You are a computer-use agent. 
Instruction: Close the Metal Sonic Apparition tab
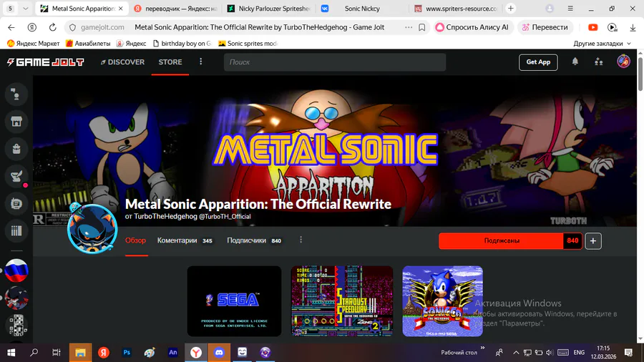coord(121,8)
